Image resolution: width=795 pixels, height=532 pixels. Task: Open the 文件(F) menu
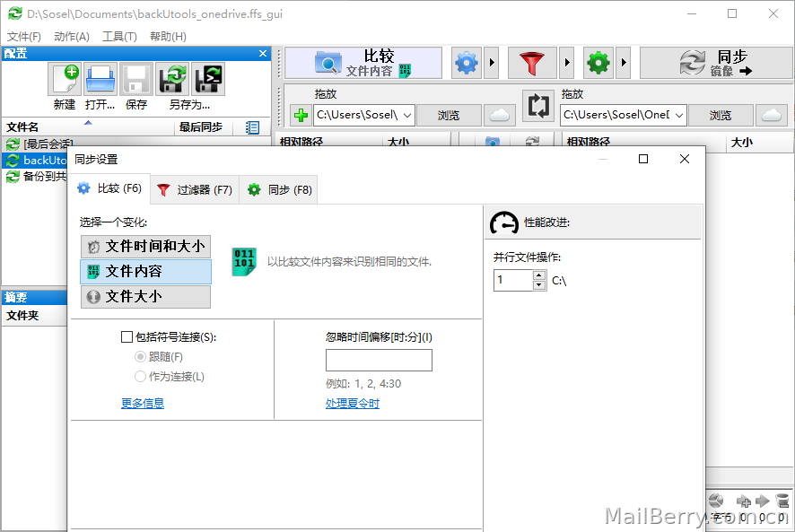24,37
